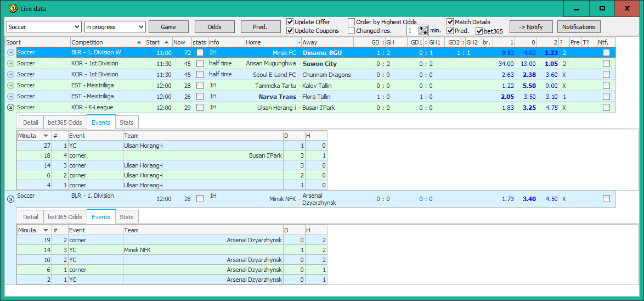The height and width of the screenshot is (301, 644).
Task: Click the -> Notify button
Action: click(x=530, y=27)
